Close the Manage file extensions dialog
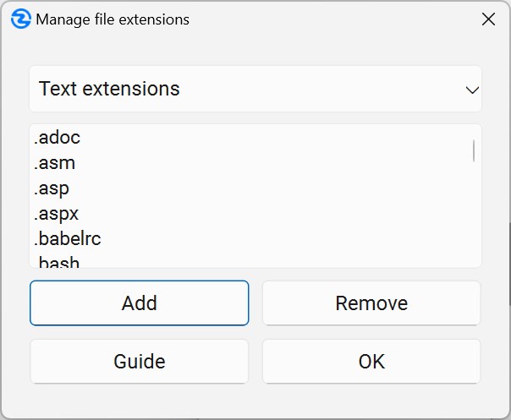511x420 pixels. (x=488, y=19)
